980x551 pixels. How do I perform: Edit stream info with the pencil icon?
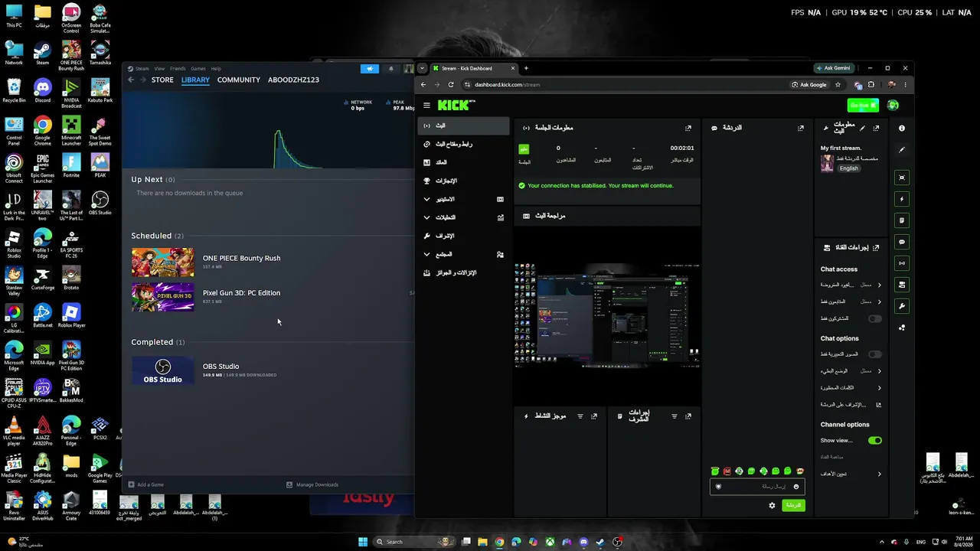[863, 128]
